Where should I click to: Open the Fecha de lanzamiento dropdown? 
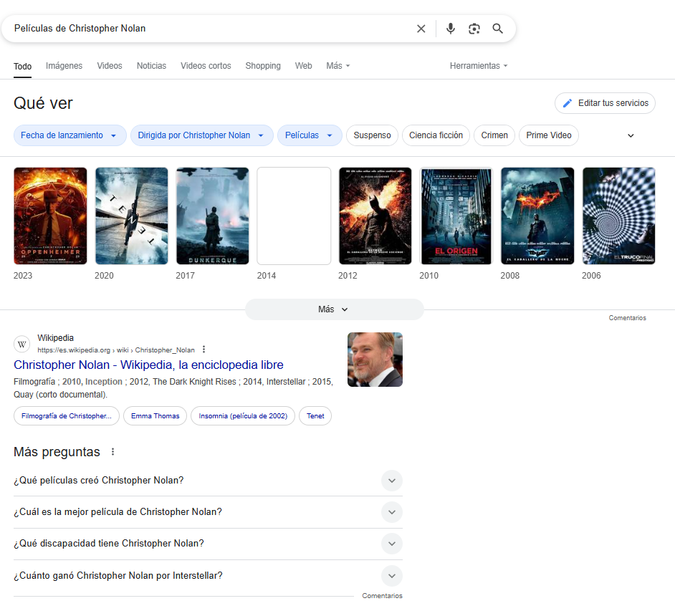70,135
